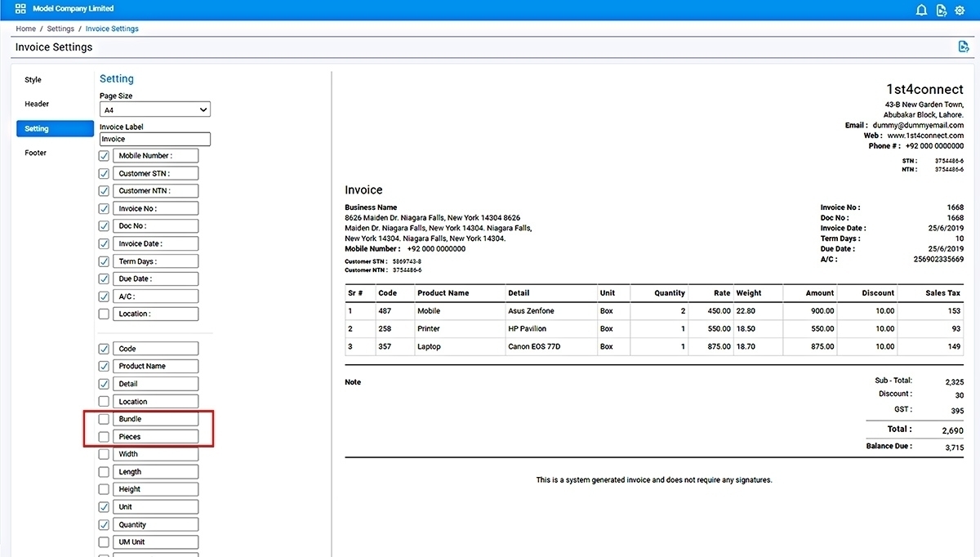This screenshot has width=980, height=557.
Task: Uncheck the Code checkbox
Action: [104, 348]
